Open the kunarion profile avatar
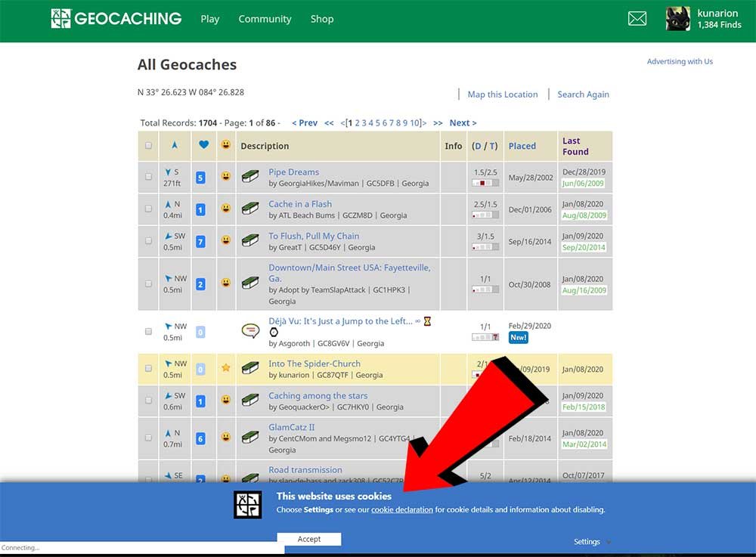 (677, 19)
